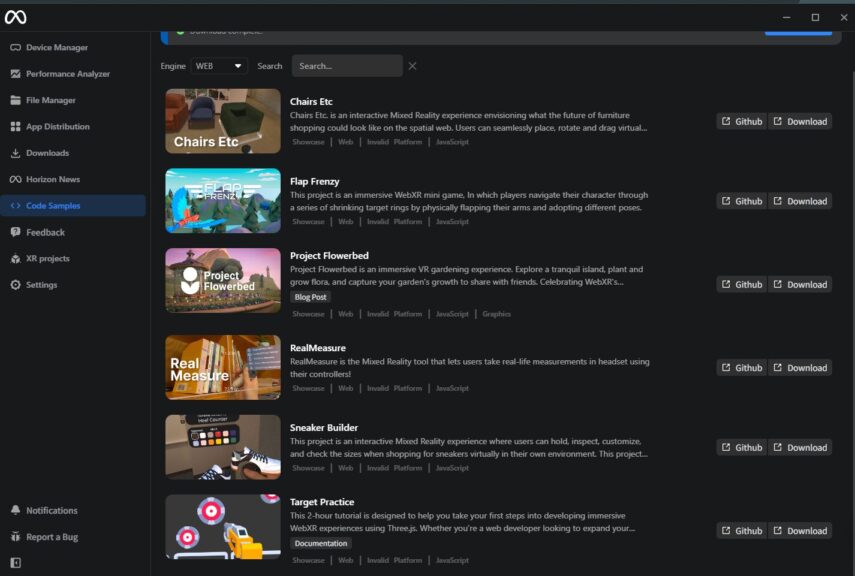The height and width of the screenshot is (576, 855).
Task: Open the Feedback page
Action: [73, 232]
